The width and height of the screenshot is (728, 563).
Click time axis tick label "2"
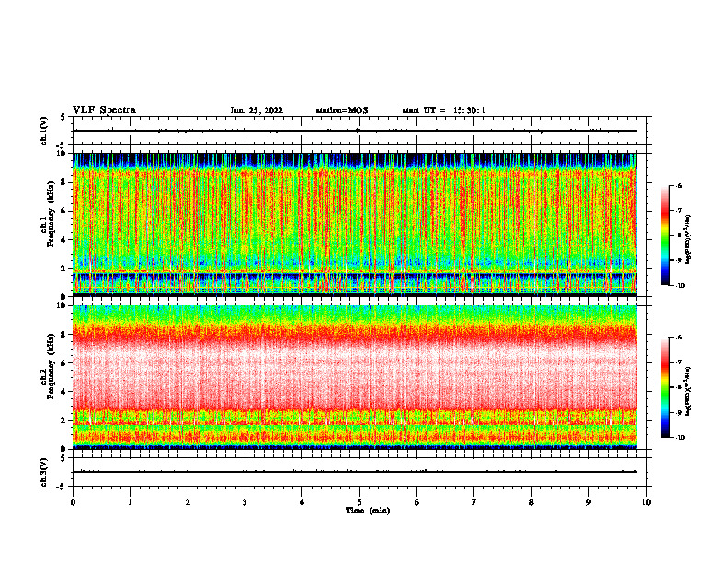pos(188,502)
